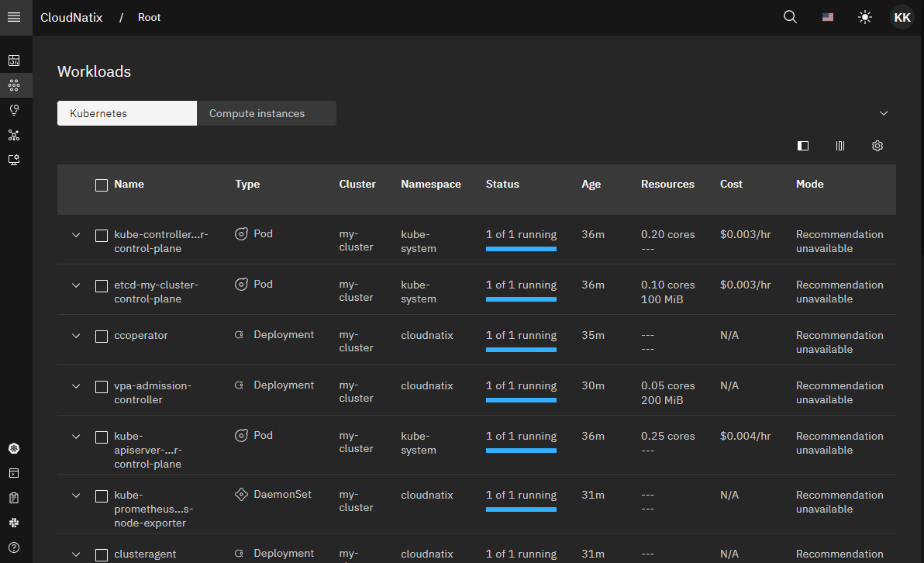This screenshot has width=924, height=563.
Task: Expand the kube-prometheus node-exporter row chevron
Action: click(x=76, y=496)
